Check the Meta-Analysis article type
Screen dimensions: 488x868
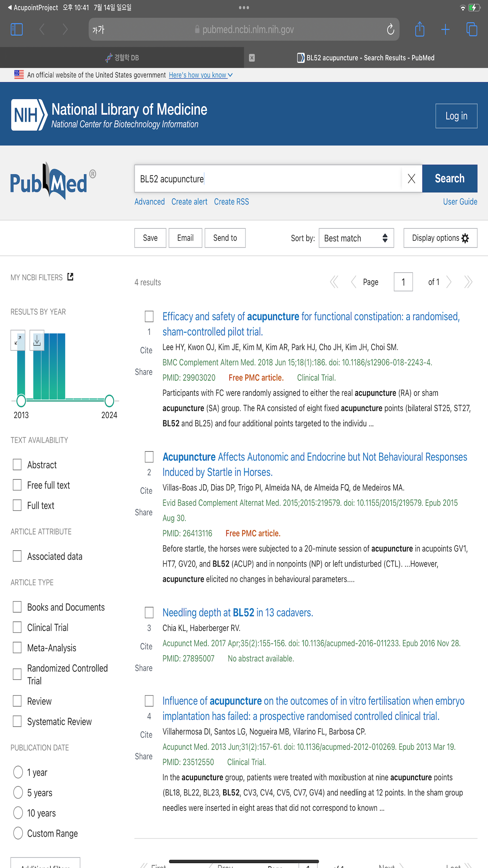[17, 648]
